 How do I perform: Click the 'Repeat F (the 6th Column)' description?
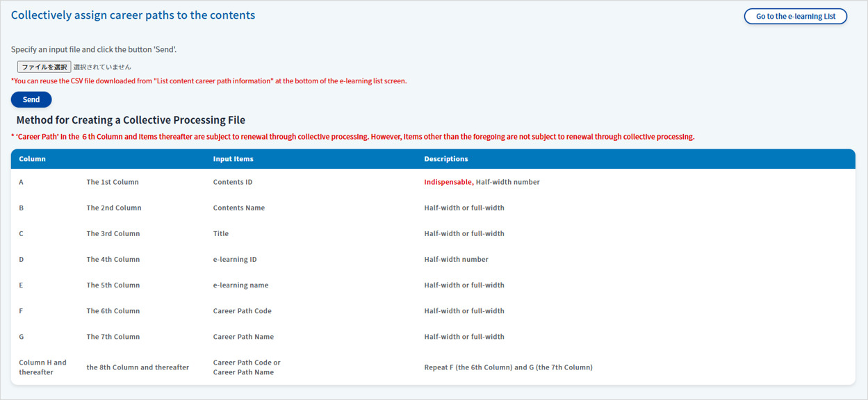click(508, 367)
